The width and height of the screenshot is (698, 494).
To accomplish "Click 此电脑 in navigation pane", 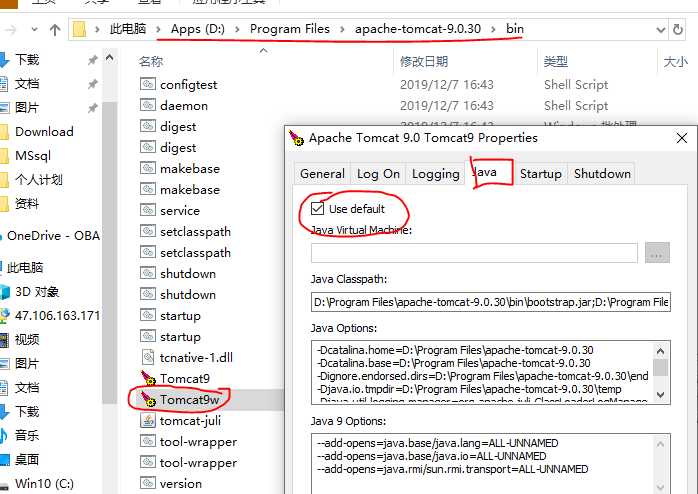I will pos(25,267).
